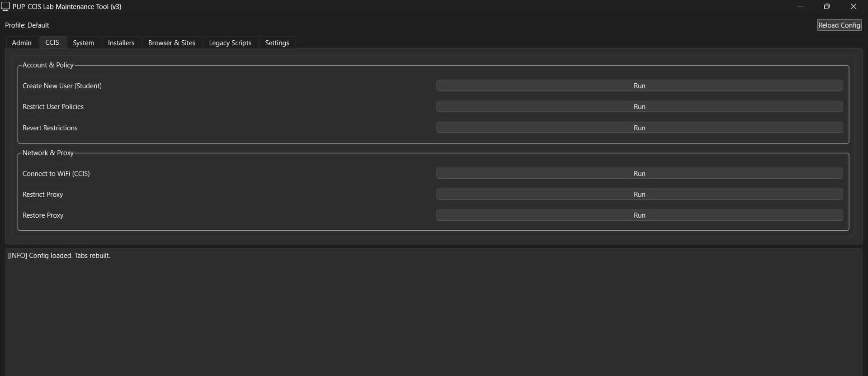Open the Legacy Scripts tab
Viewport: 868px width, 376px height.
[x=230, y=43]
